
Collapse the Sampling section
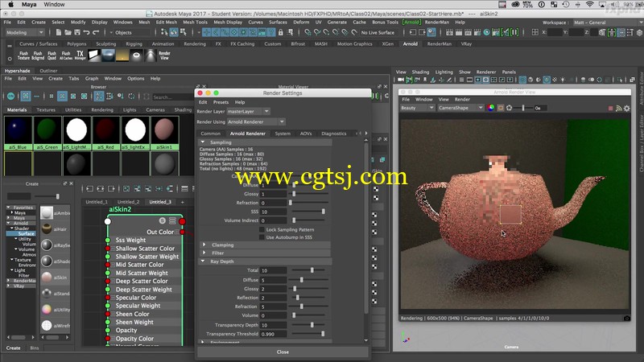[203, 142]
